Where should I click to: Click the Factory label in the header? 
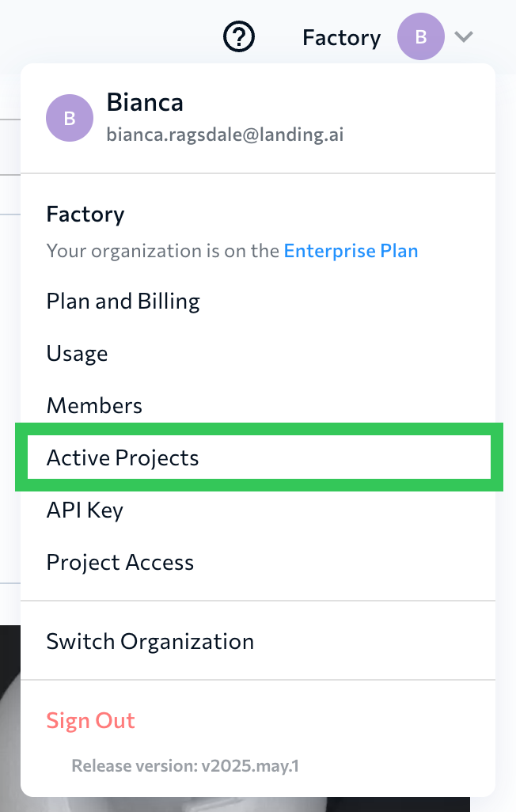tap(341, 36)
